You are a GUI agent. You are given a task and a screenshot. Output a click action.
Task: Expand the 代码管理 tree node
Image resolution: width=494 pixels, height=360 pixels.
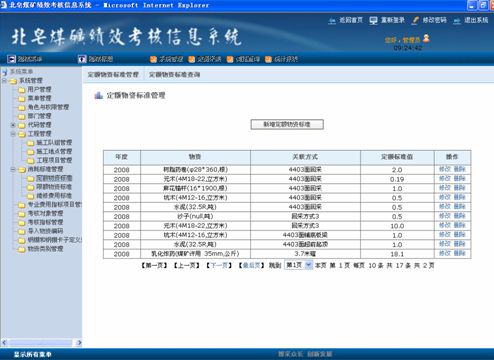13,125
